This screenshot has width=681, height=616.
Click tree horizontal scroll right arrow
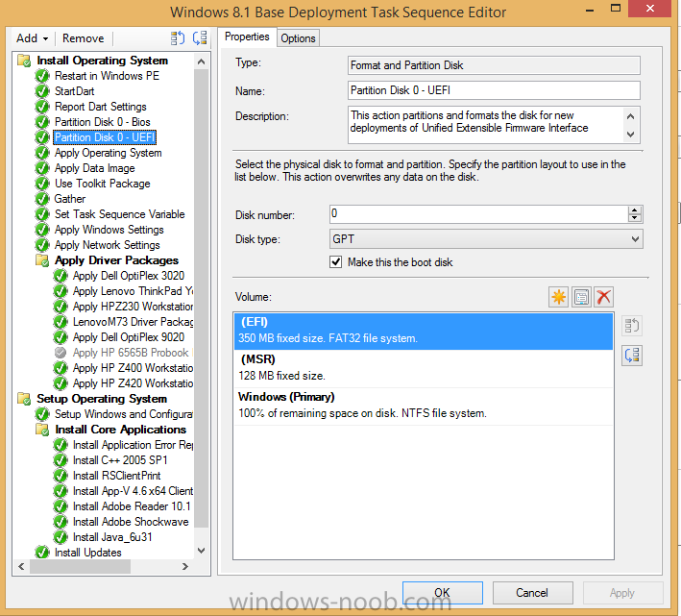pyautogui.click(x=185, y=566)
